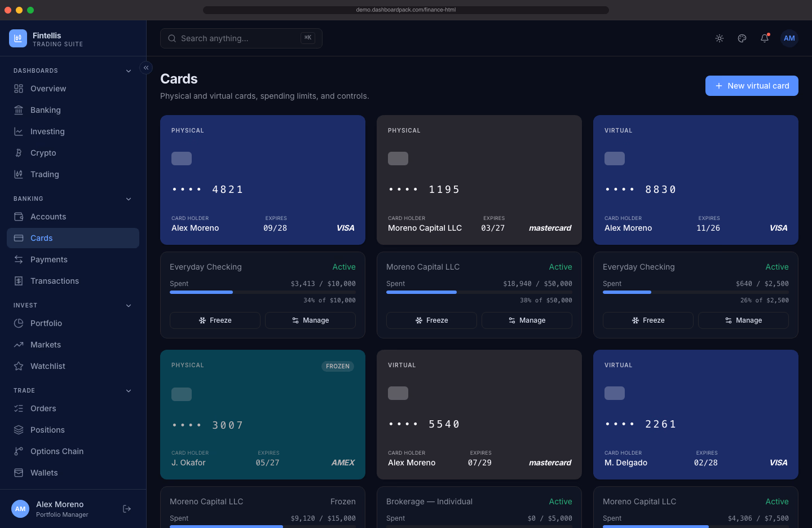This screenshot has width=812, height=528.
Task: Open the frozen AMEX card 3007
Action: click(263, 415)
